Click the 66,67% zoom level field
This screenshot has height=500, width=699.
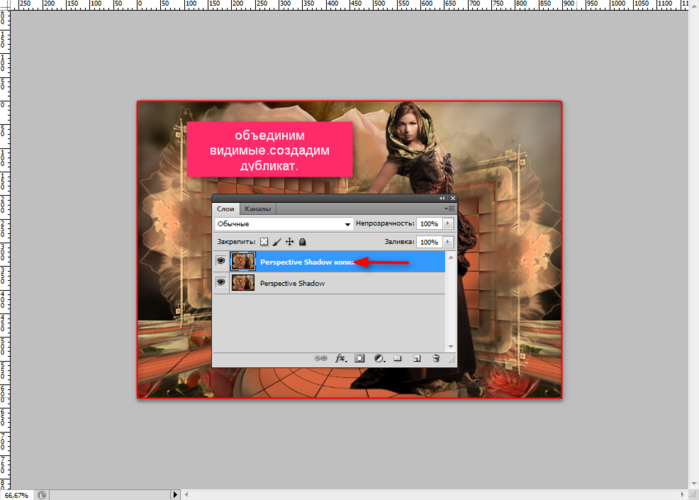point(16,495)
